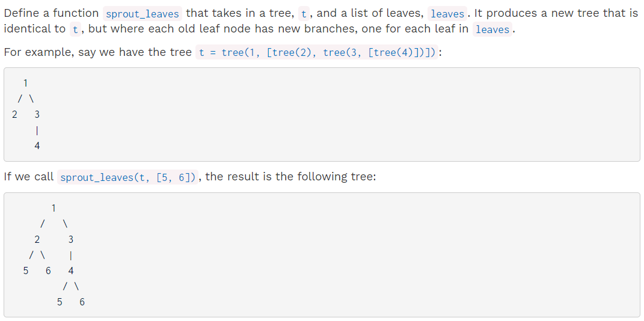Click leaf 5 under node 4
The image size is (644, 321).
tap(60, 302)
